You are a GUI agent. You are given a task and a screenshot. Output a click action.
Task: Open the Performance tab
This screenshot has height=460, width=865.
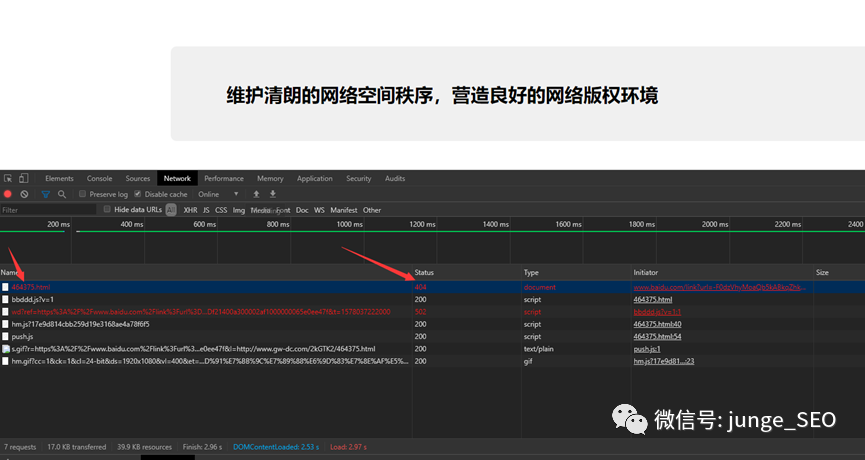click(x=223, y=178)
